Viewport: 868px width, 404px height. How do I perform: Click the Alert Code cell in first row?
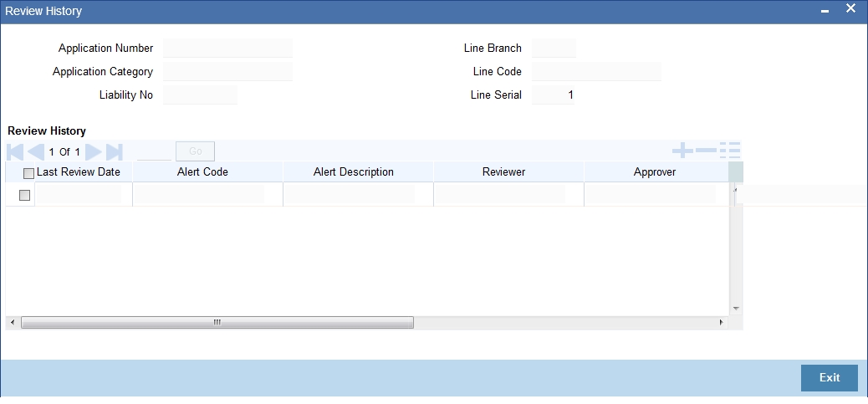(x=199, y=194)
